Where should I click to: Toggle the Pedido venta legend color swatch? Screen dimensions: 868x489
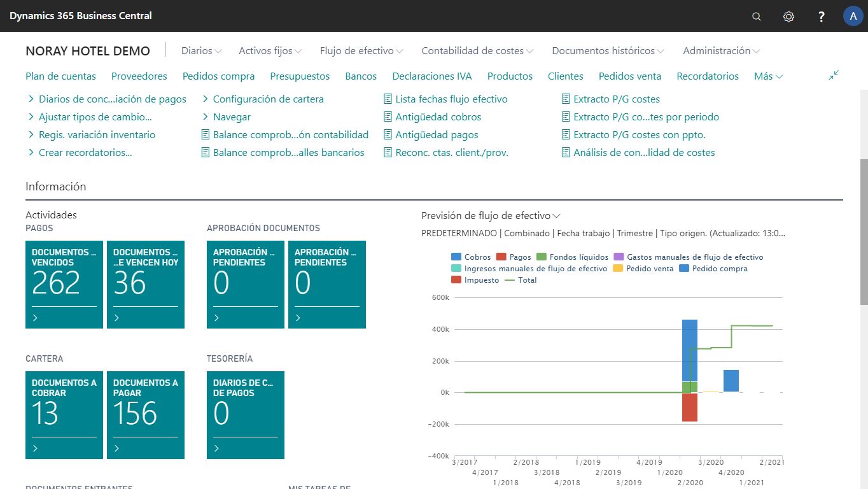(x=618, y=268)
